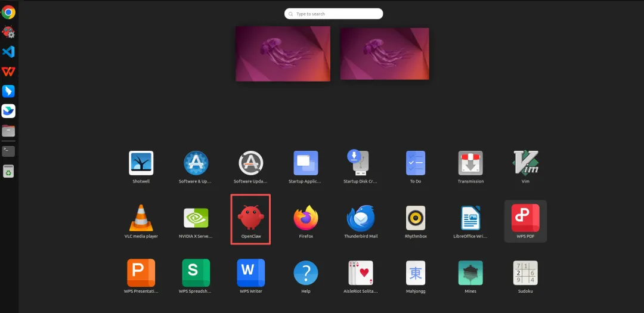The height and width of the screenshot is (313, 644).
Task: Click the blue bird dock icon
Action: click(x=8, y=91)
